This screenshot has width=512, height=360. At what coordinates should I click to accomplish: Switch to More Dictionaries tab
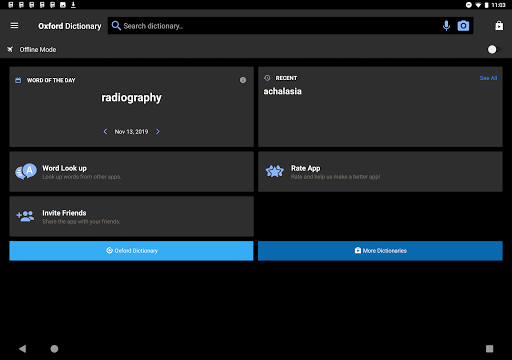pyautogui.click(x=380, y=251)
